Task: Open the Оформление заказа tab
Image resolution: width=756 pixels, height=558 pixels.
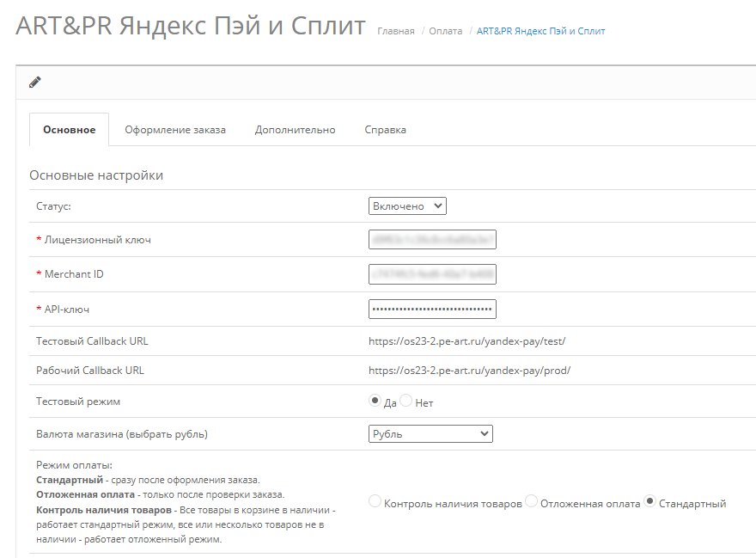Action: [175, 129]
